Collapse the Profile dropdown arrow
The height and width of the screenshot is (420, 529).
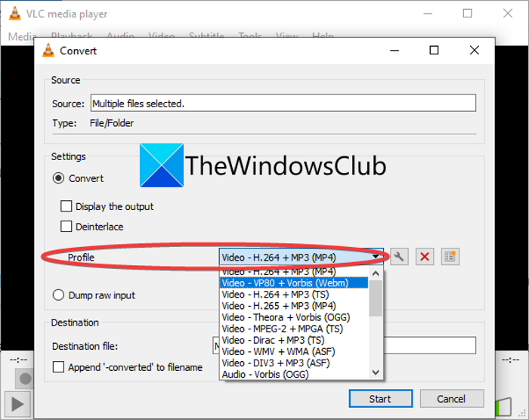coord(376,257)
